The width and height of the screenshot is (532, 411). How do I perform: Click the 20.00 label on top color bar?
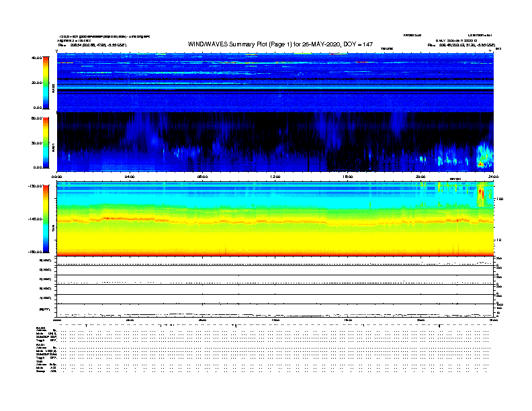coord(37,83)
